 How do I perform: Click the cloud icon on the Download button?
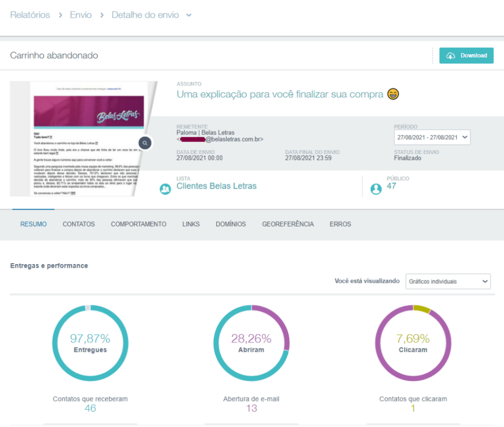click(x=451, y=56)
